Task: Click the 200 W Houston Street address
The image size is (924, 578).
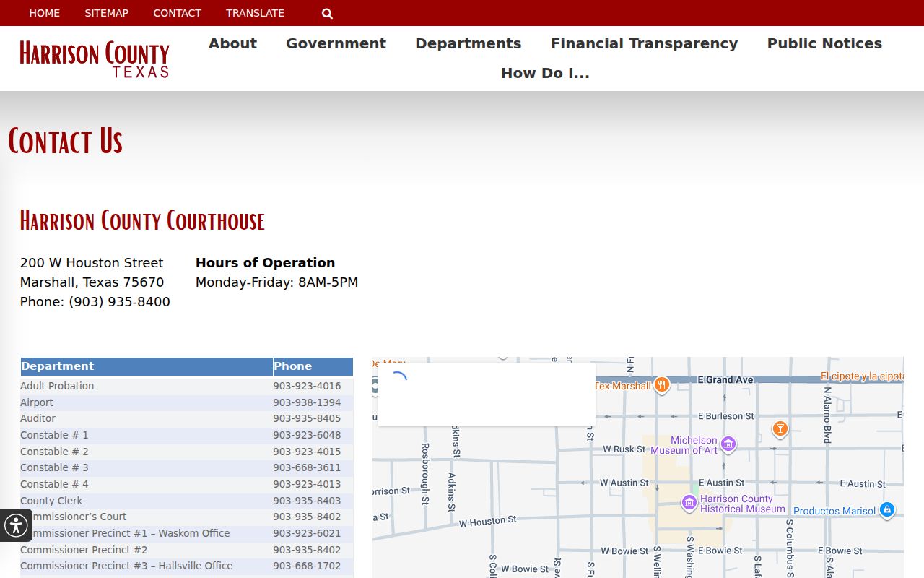Action: coord(92,263)
